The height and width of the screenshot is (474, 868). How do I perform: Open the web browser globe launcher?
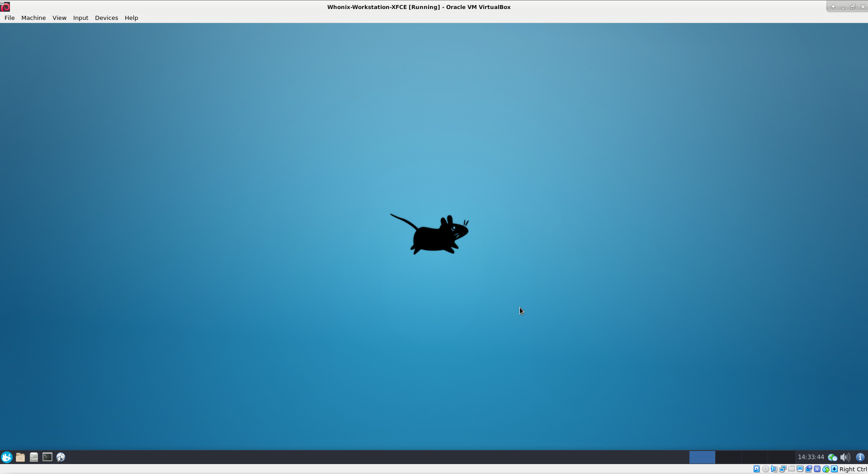61,457
